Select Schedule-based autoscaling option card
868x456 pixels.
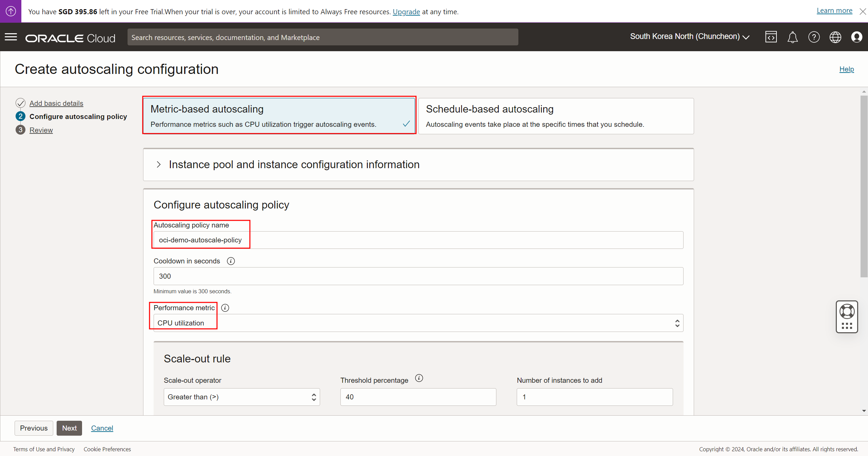(x=556, y=116)
